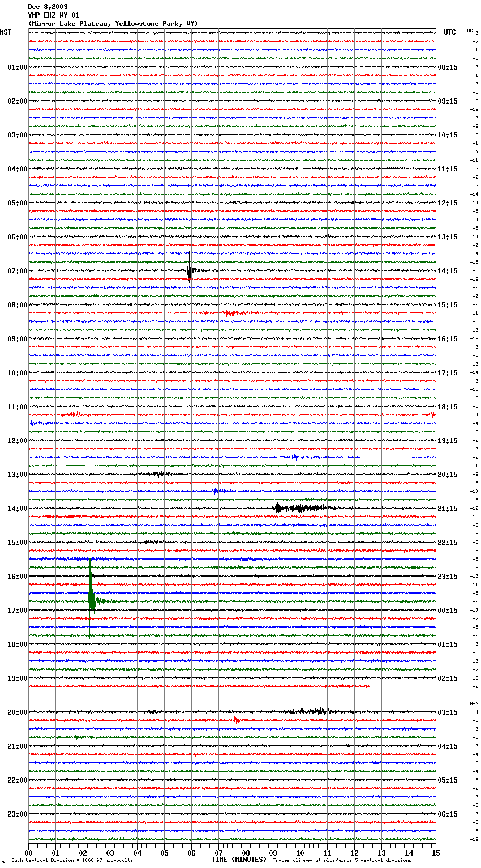Click the 09:00 MST row label
This screenshot has width=481, height=868.
tap(18, 339)
